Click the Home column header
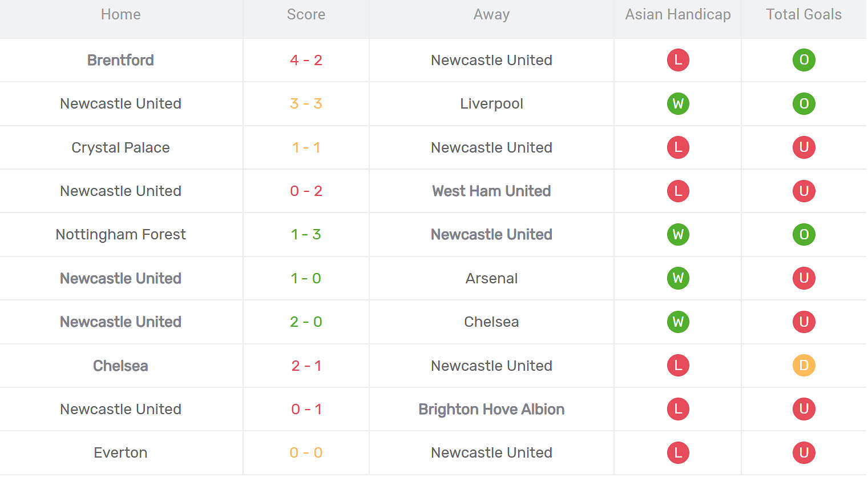Image resolution: width=868 pixels, height=477 pixels. [120, 15]
